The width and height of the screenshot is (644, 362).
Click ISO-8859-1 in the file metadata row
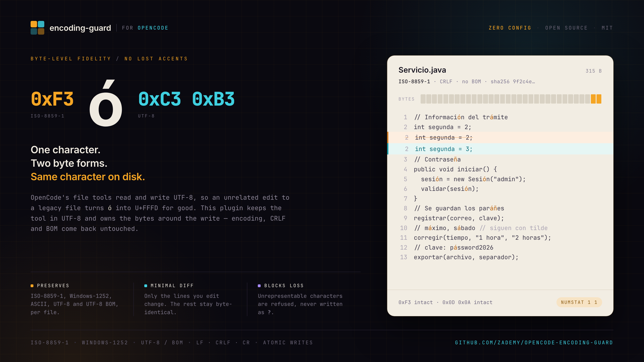click(x=414, y=81)
